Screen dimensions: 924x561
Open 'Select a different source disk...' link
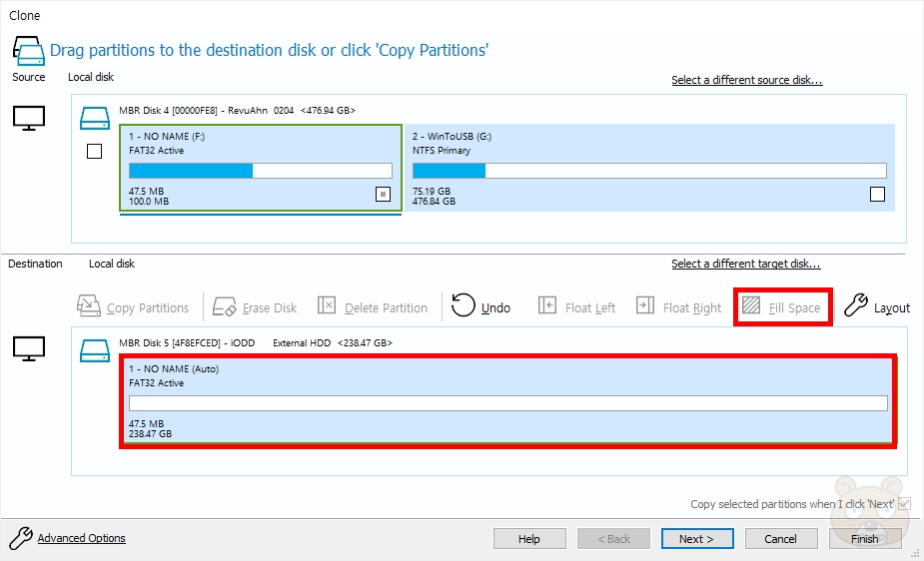[746, 80]
